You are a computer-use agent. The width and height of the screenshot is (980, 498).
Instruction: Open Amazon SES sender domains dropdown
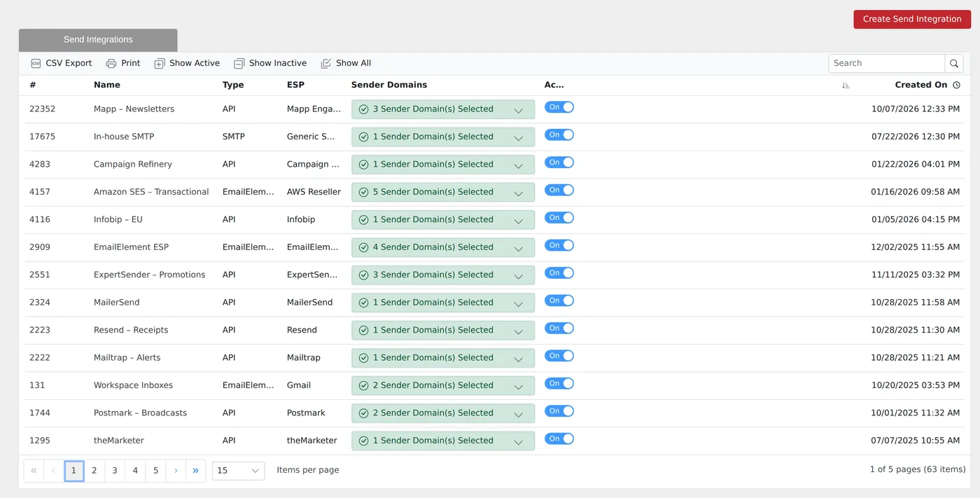(443, 192)
